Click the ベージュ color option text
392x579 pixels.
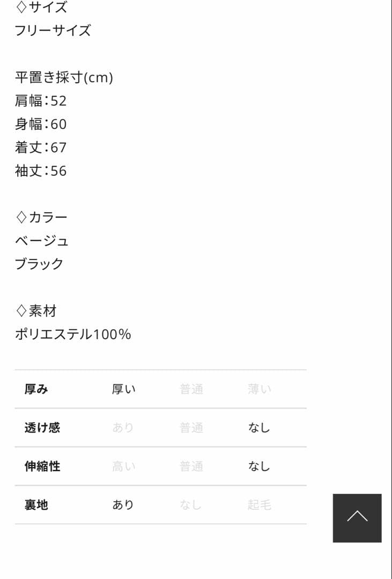click(42, 241)
